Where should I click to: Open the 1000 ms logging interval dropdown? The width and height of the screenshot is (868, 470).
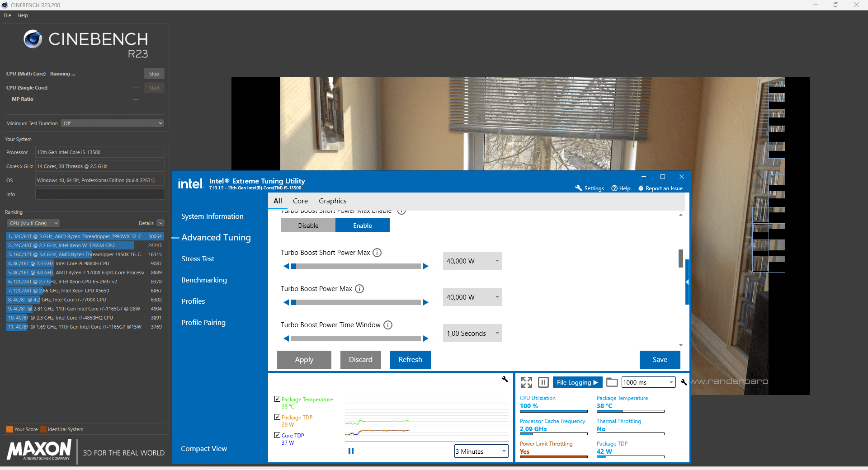[649, 382]
